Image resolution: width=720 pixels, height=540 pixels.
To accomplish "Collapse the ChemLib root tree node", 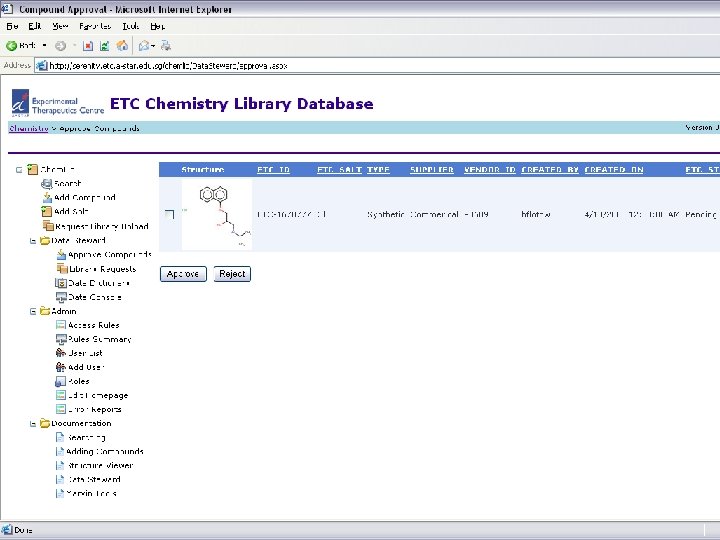I will point(19,170).
